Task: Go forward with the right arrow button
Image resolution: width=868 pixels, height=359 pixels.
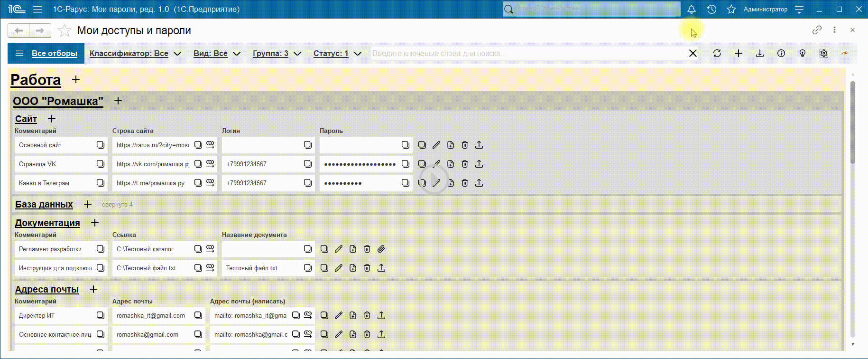Action: pyautogui.click(x=40, y=30)
